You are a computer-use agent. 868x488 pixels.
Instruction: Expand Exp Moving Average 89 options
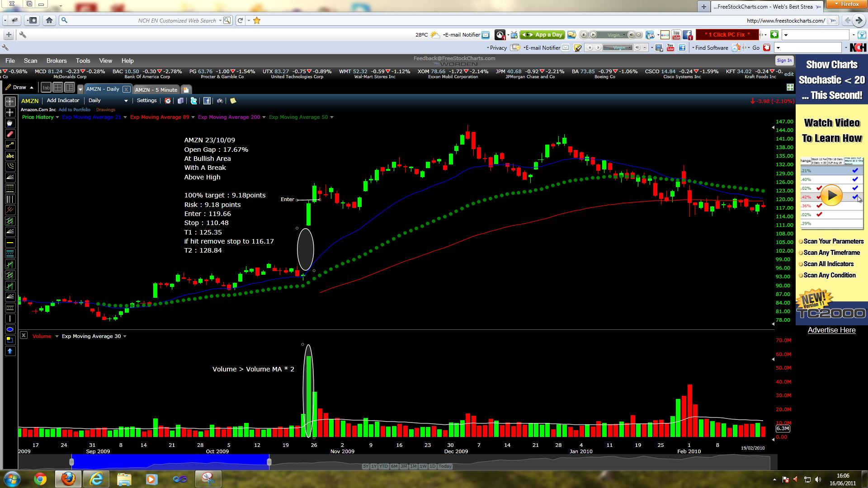193,117
